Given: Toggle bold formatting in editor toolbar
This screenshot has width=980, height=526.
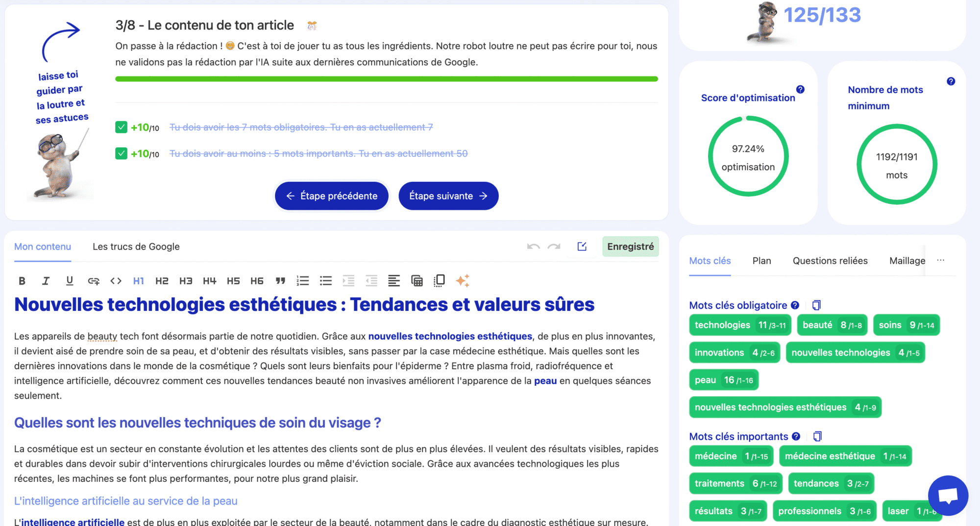Looking at the screenshot, I should (22, 281).
